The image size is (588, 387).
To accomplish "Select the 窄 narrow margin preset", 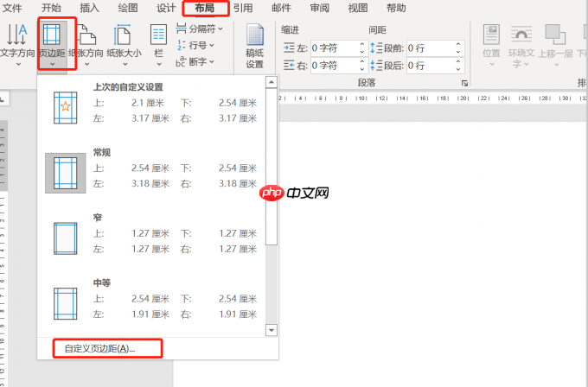I will (x=65, y=238).
